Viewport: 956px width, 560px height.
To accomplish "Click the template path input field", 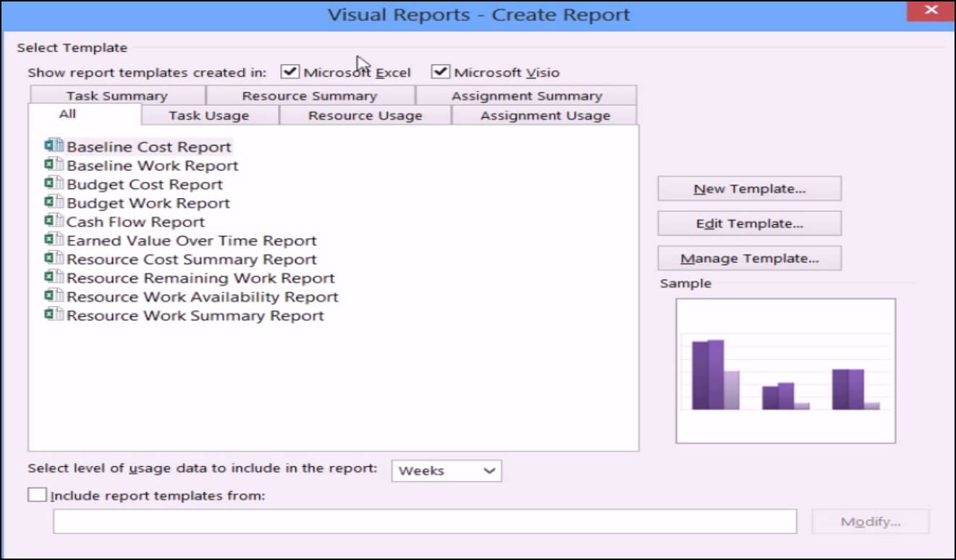I will point(424,522).
